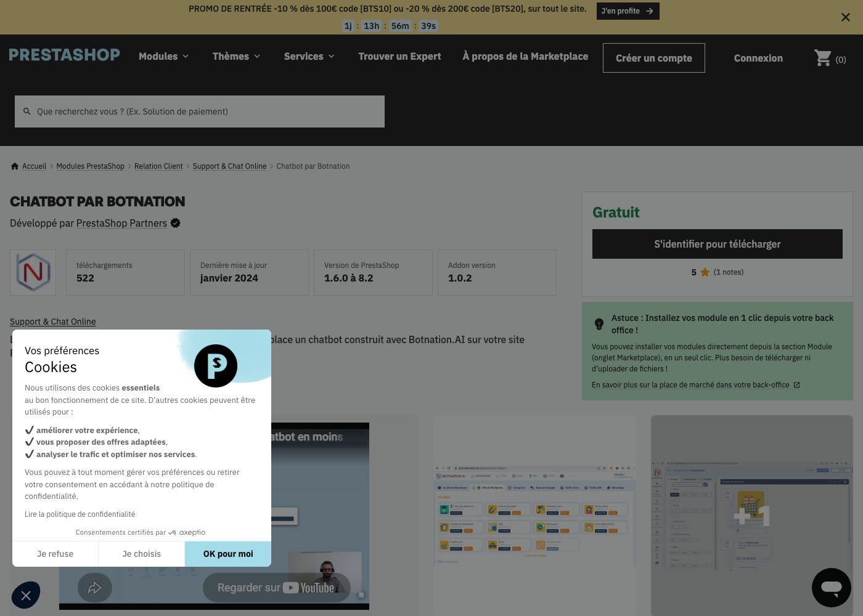The width and height of the screenshot is (863, 616).
Task: Click the gold rating star
Action: coord(705,272)
